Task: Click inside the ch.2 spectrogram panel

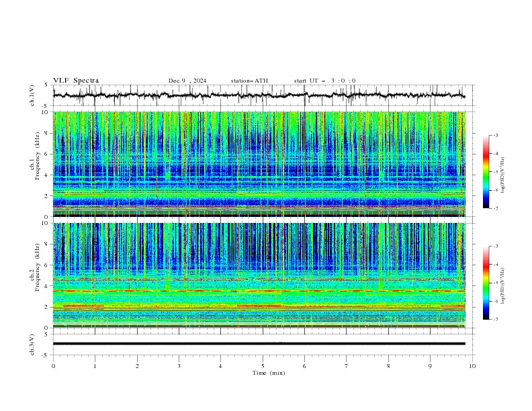Action: (x=259, y=275)
